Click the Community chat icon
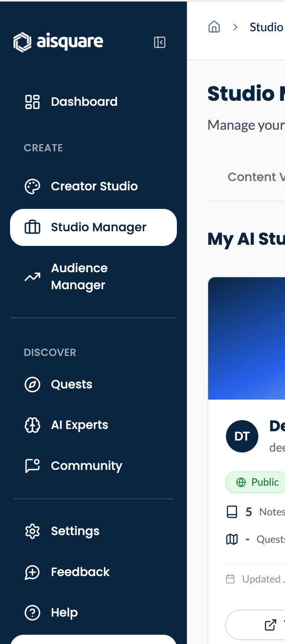The height and width of the screenshot is (644, 285). pyautogui.click(x=32, y=466)
